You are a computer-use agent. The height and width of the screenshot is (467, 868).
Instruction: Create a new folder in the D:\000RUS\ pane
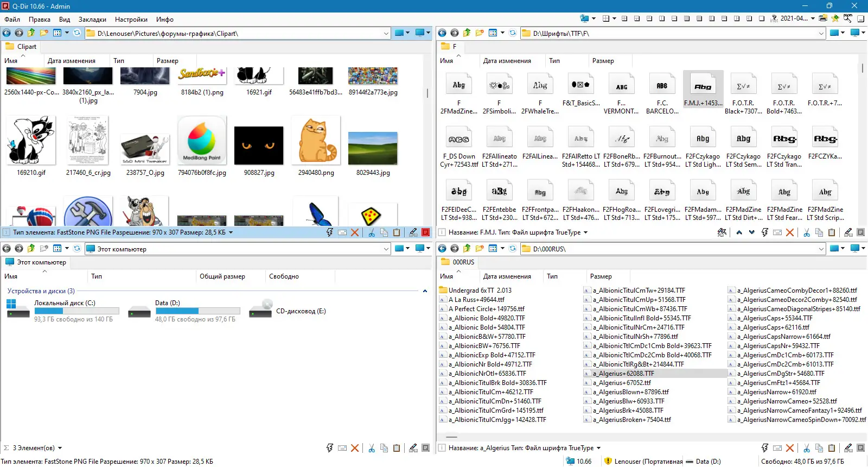coord(480,249)
